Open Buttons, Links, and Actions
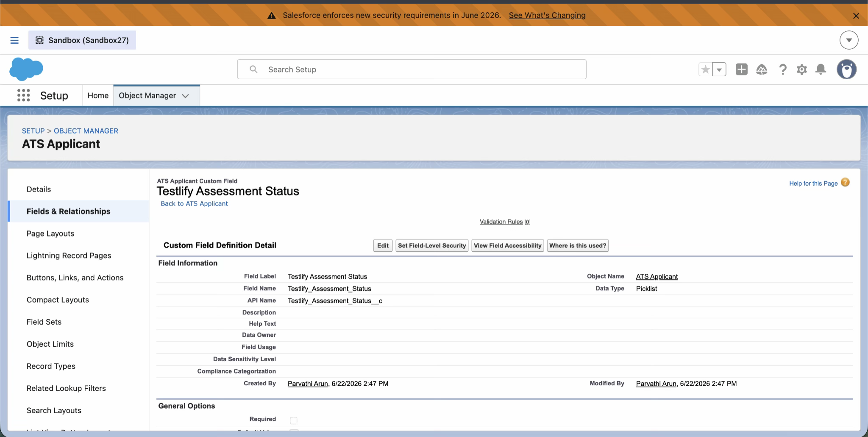The width and height of the screenshot is (868, 437). pyautogui.click(x=75, y=278)
